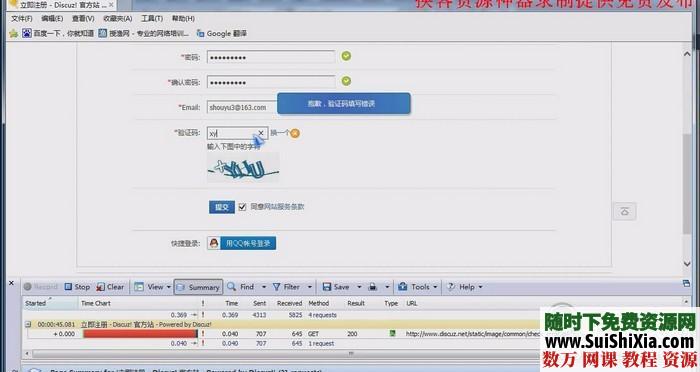Open the HttpWatch Help button
Image resolution: width=700 pixels, height=372 pixels.
(461, 287)
